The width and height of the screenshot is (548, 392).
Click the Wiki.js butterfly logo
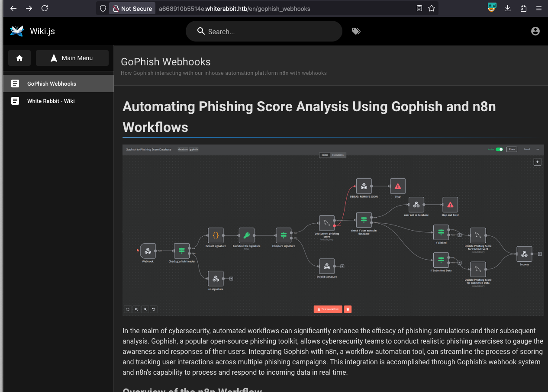[x=17, y=31]
